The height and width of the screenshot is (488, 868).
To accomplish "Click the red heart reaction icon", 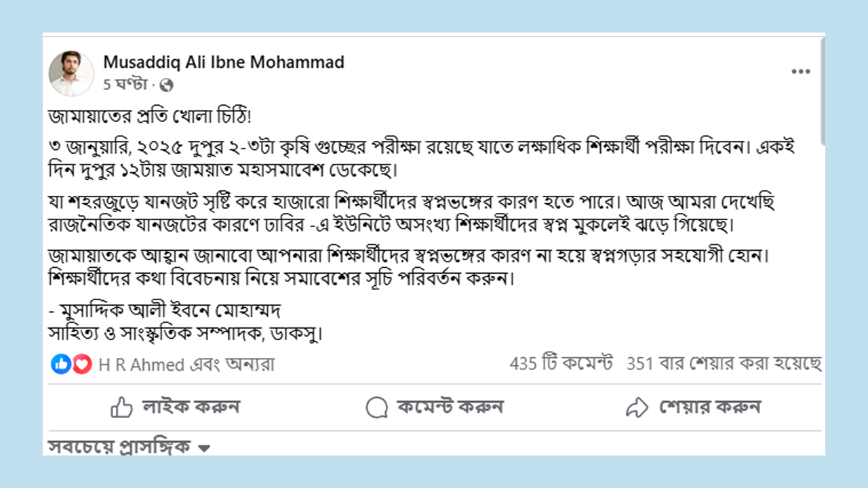I will tap(82, 365).
